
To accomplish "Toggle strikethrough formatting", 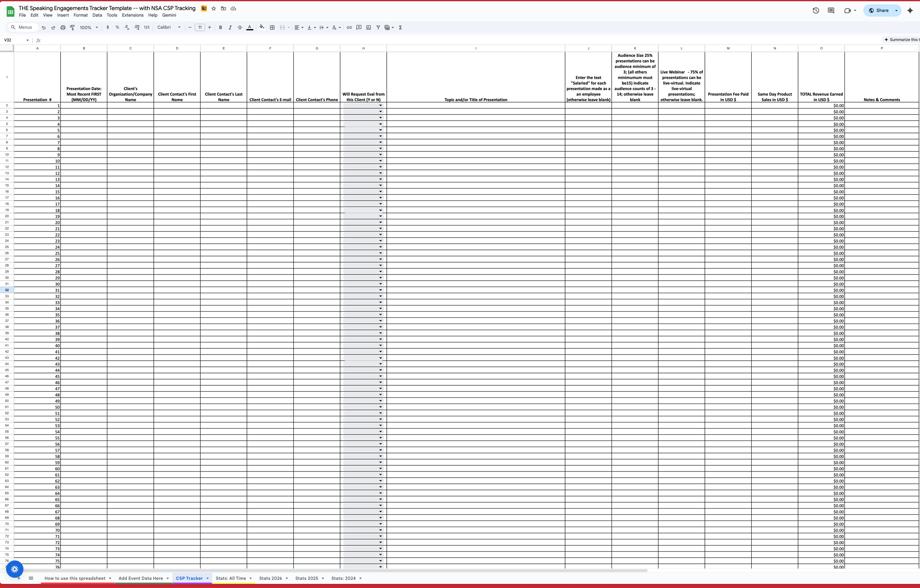I will point(240,27).
